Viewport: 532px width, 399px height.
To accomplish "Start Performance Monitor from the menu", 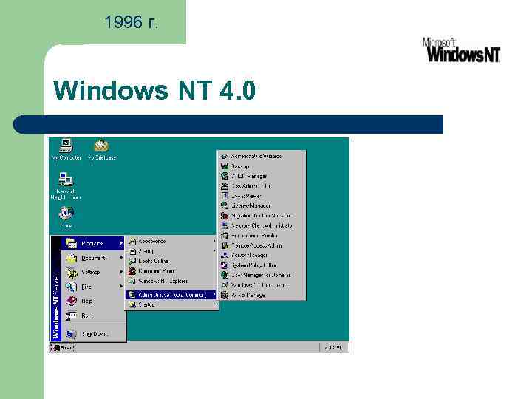I will [x=262, y=236].
